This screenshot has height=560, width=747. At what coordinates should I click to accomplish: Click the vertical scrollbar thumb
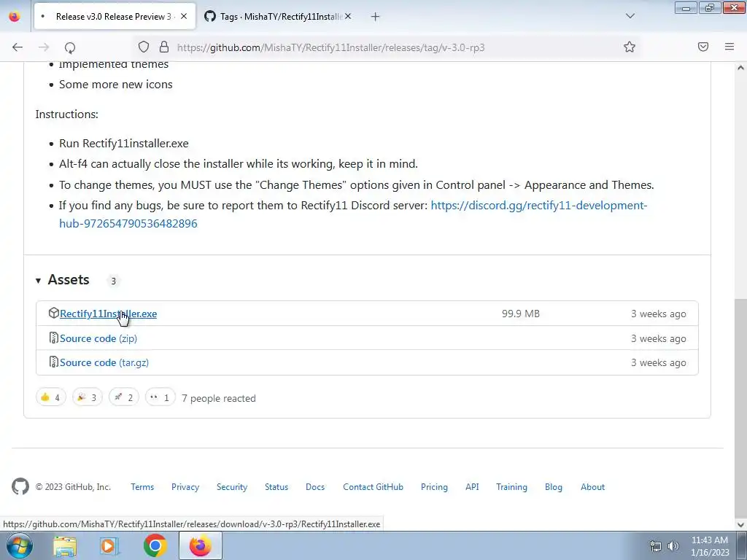pyautogui.click(x=740, y=407)
